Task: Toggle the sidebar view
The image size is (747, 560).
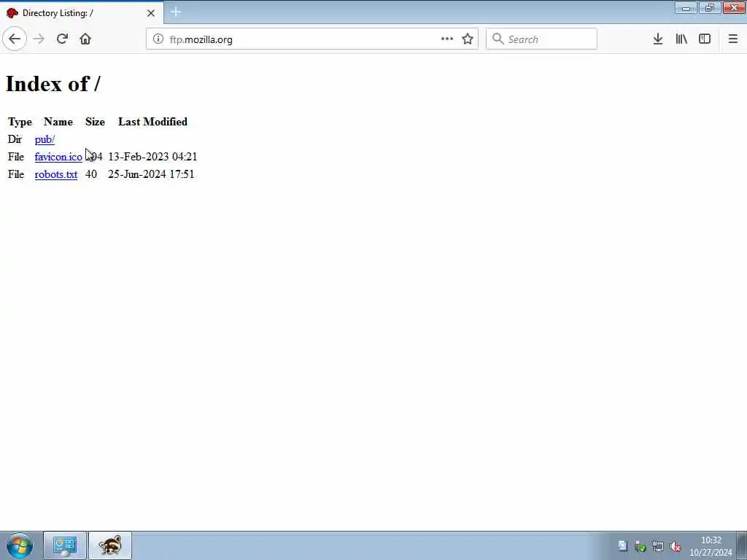Action: [x=705, y=39]
